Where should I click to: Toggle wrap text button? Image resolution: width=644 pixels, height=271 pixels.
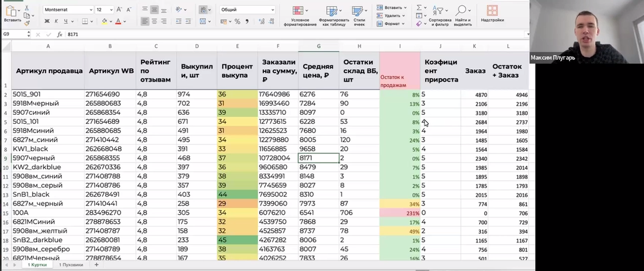[203, 10]
